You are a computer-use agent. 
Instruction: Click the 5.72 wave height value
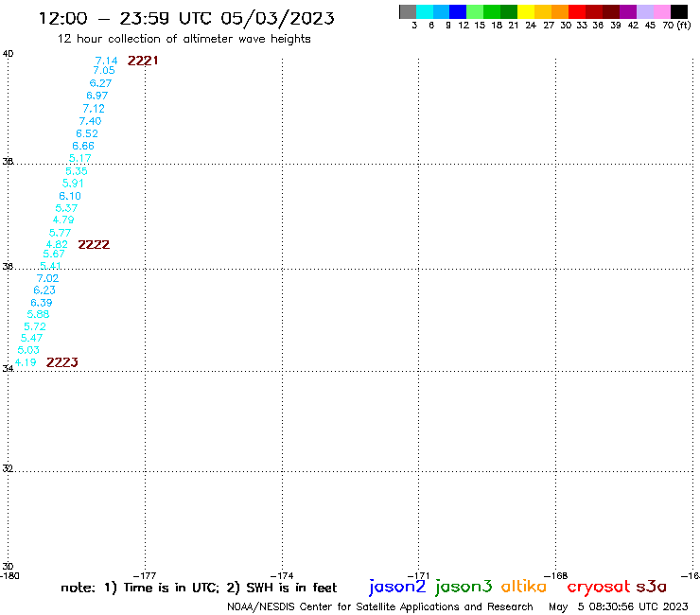[35, 326]
